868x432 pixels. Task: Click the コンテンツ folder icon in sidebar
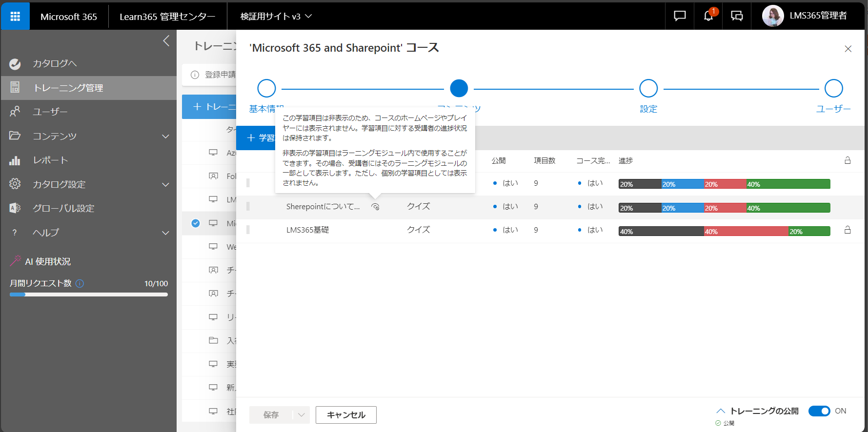click(x=15, y=136)
